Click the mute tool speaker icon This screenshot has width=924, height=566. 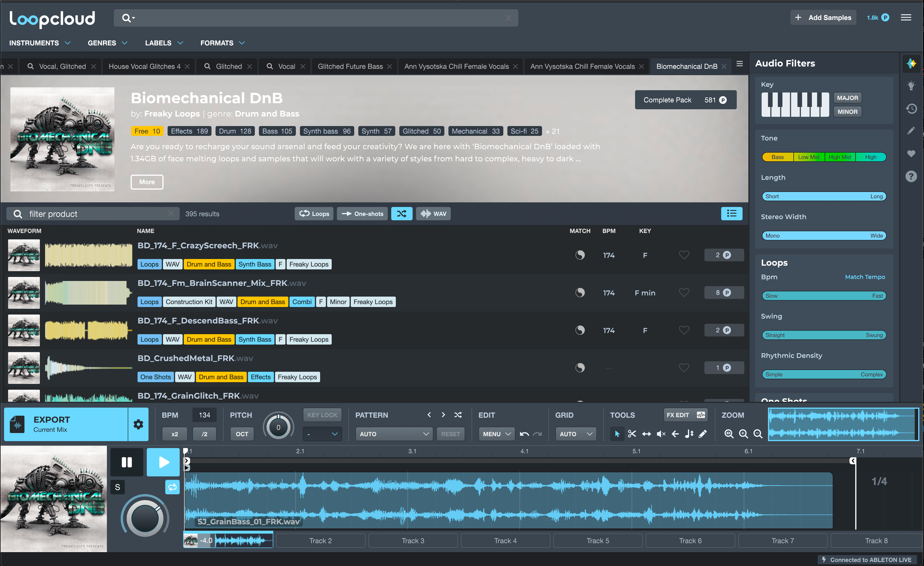coord(661,434)
